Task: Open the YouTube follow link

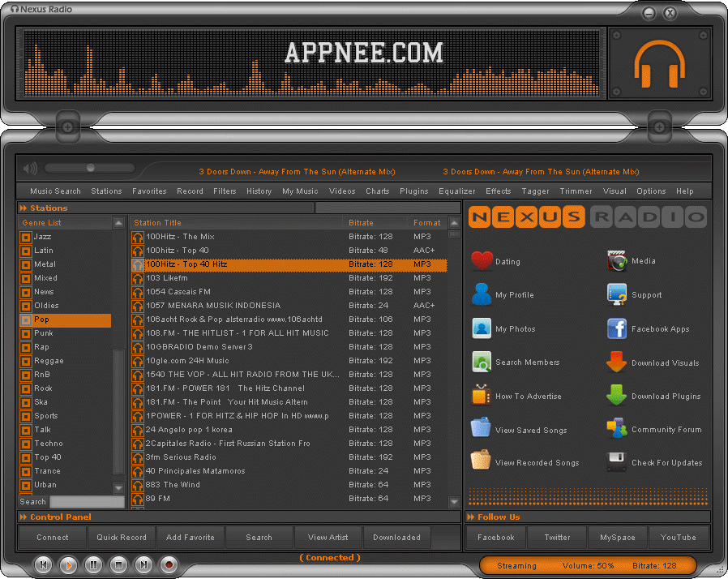Action: 679,537
